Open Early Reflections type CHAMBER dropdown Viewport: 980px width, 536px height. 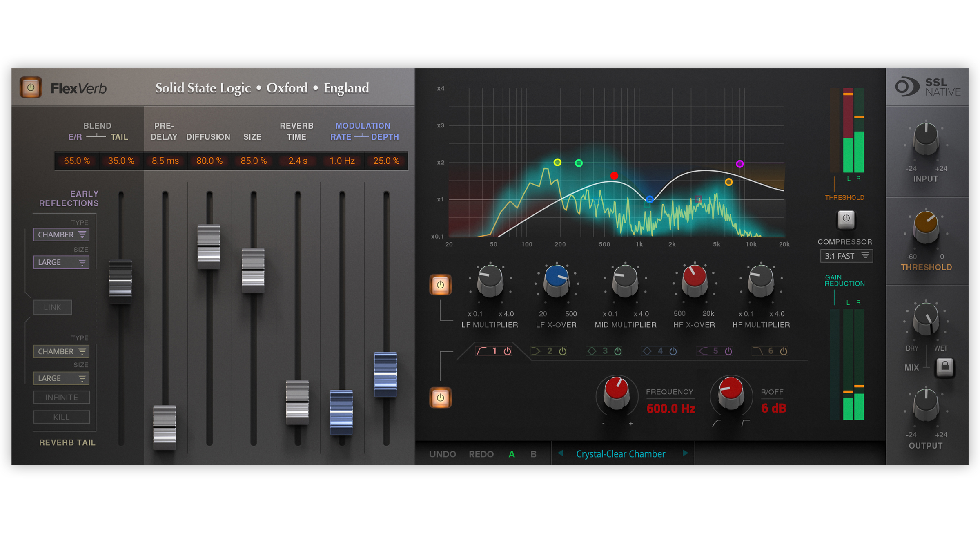(x=61, y=234)
